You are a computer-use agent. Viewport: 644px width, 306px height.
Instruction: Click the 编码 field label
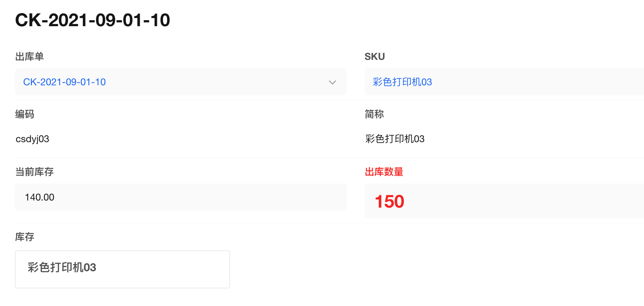coord(25,114)
